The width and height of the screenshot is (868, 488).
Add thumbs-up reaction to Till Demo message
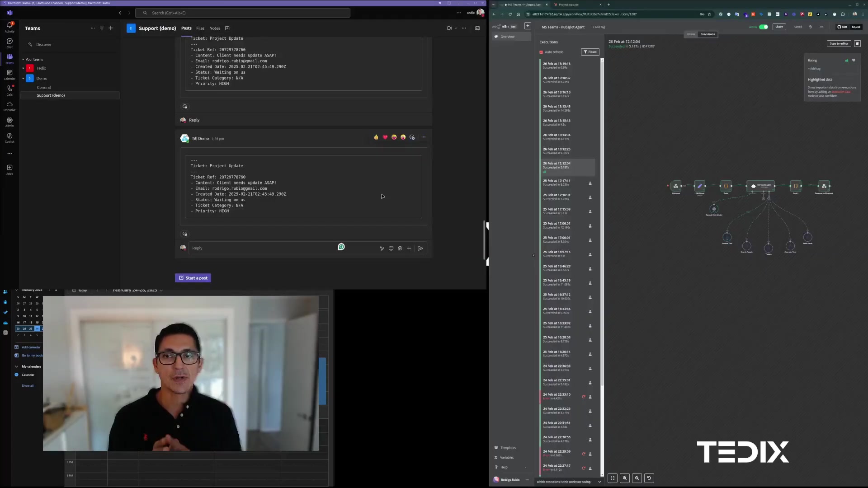pos(376,137)
